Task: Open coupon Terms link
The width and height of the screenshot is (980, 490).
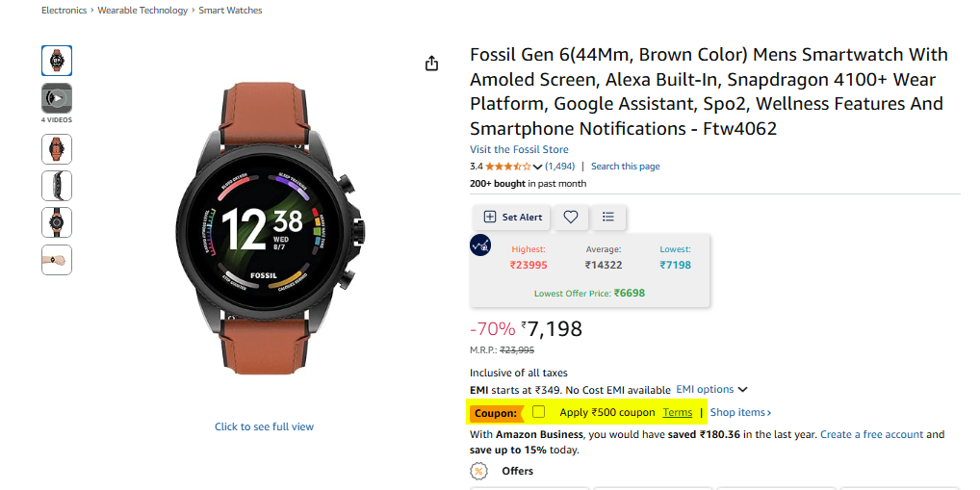Action: (677, 412)
